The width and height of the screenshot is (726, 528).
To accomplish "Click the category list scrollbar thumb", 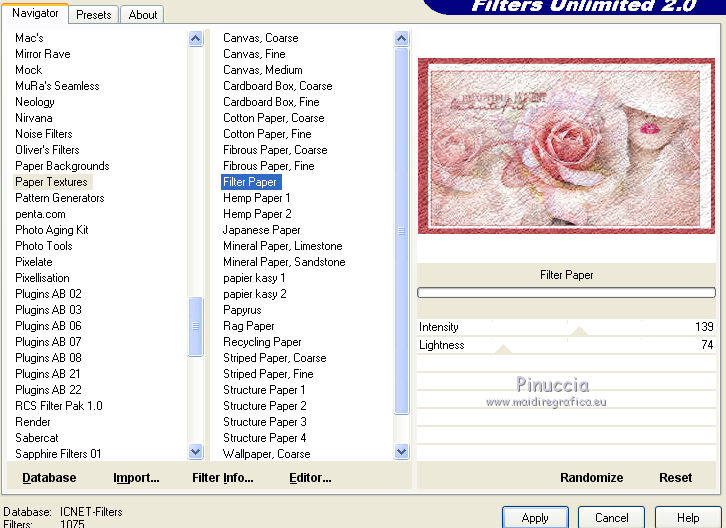I will [196, 327].
